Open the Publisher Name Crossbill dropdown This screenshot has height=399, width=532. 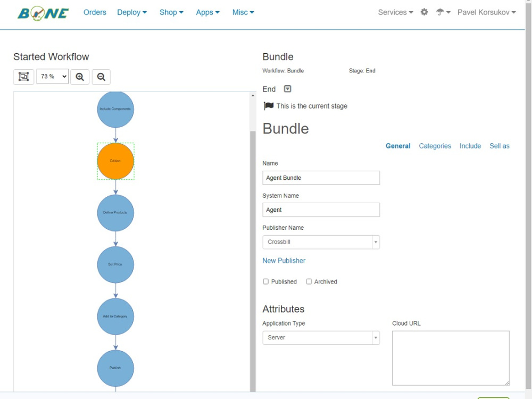321,242
